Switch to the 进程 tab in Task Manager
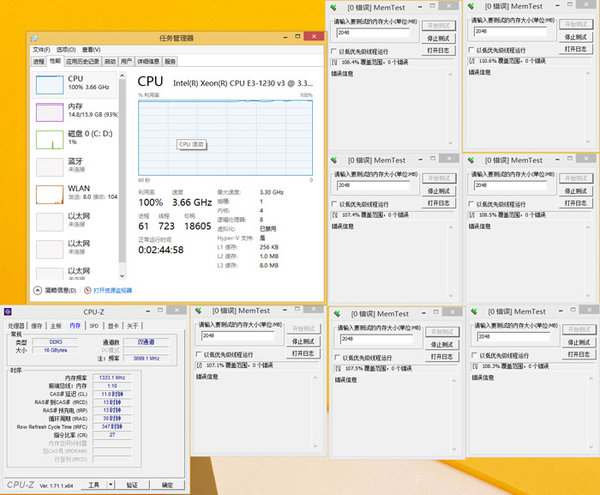 39,62
